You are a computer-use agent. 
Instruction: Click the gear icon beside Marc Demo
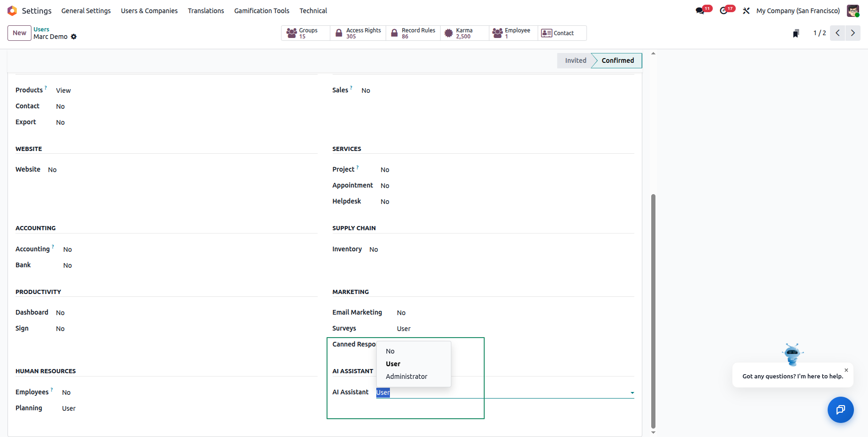click(x=74, y=37)
